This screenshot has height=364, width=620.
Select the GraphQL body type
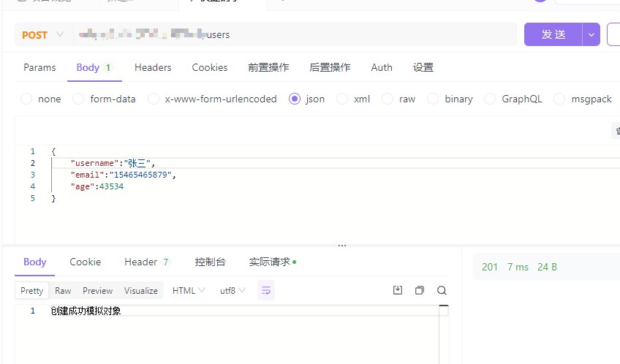tap(489, 99)
